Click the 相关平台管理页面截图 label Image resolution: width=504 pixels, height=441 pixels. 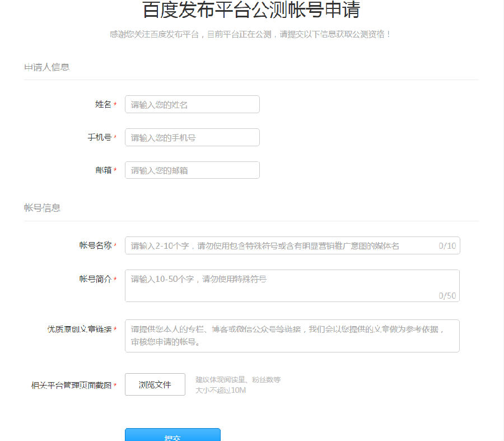click(x=71, y=385)
